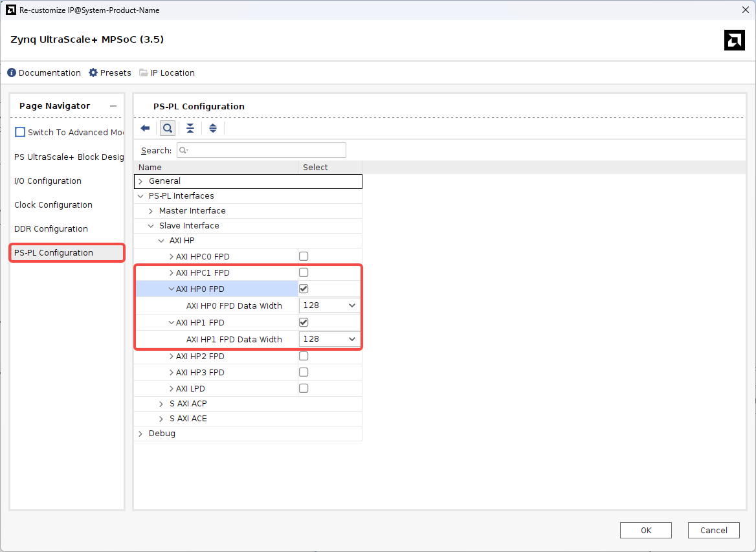Enable AXI LPD checkbox
Screen dimensions: 756x552
304,388
